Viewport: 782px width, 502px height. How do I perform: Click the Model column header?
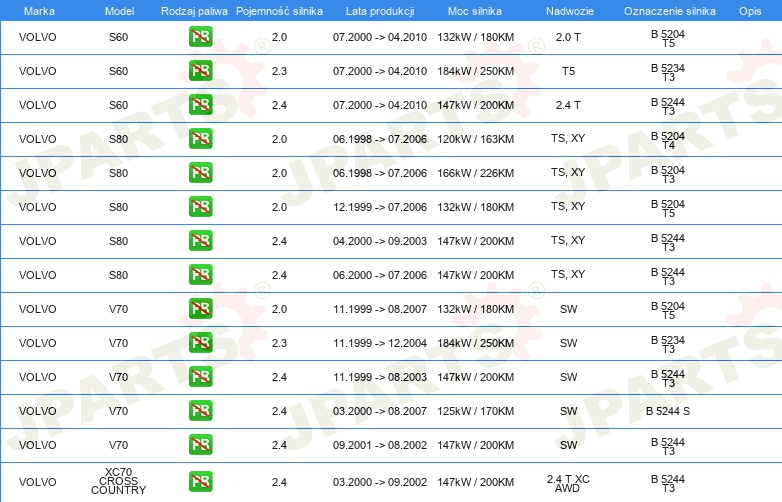pyautogui.click(x=119, y=11)
